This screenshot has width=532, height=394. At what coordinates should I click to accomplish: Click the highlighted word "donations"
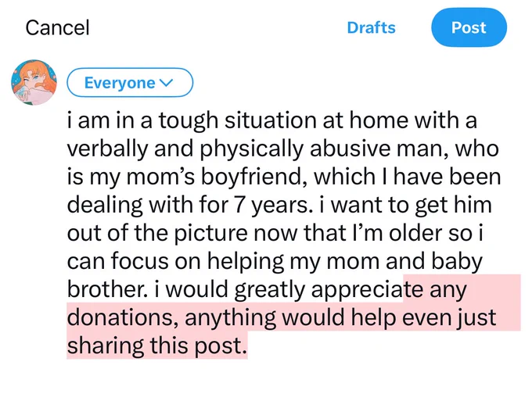[x=120, y=317]
